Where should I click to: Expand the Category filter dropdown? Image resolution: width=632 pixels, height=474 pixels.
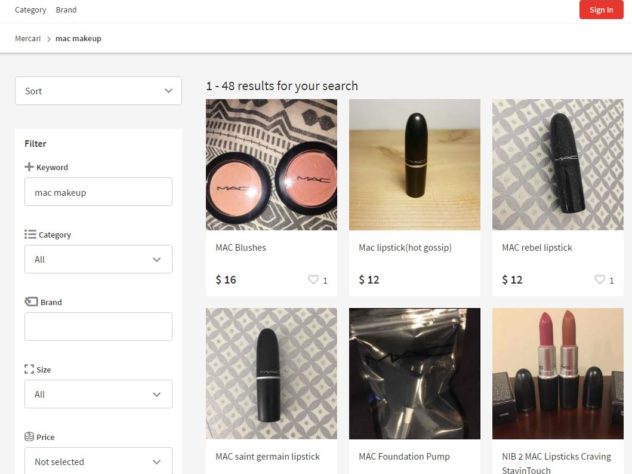(98, 259)
